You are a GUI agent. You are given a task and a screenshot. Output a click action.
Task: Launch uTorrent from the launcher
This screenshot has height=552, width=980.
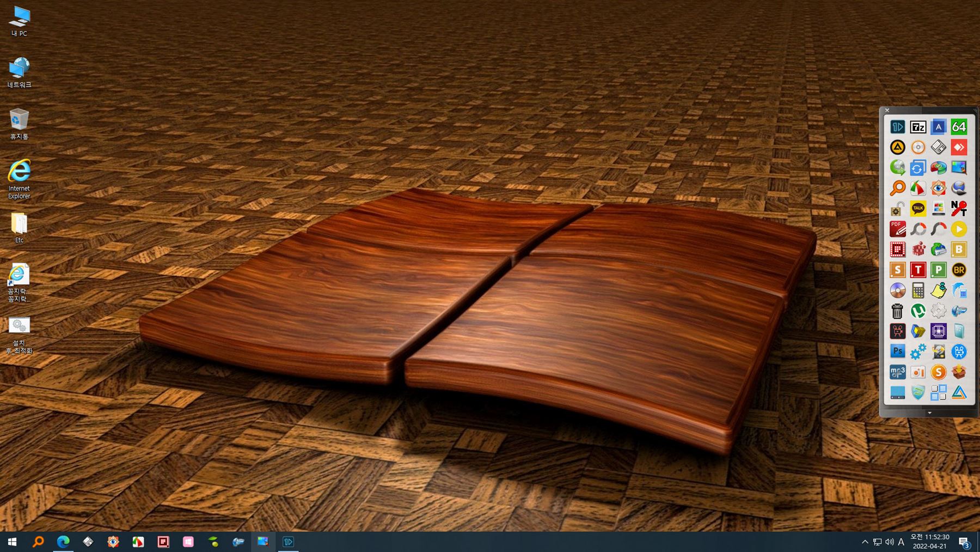(918, 311)
